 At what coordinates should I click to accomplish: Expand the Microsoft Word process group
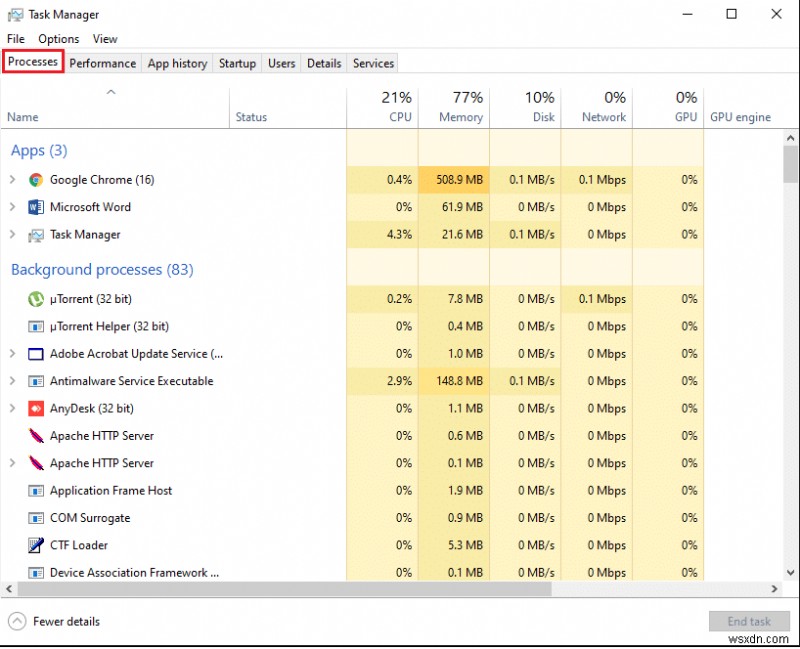pyautogui.click(x=12, y=207)
